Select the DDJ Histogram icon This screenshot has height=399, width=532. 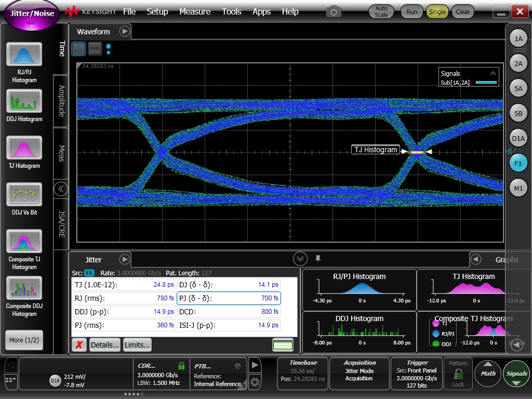click(24, 101)
